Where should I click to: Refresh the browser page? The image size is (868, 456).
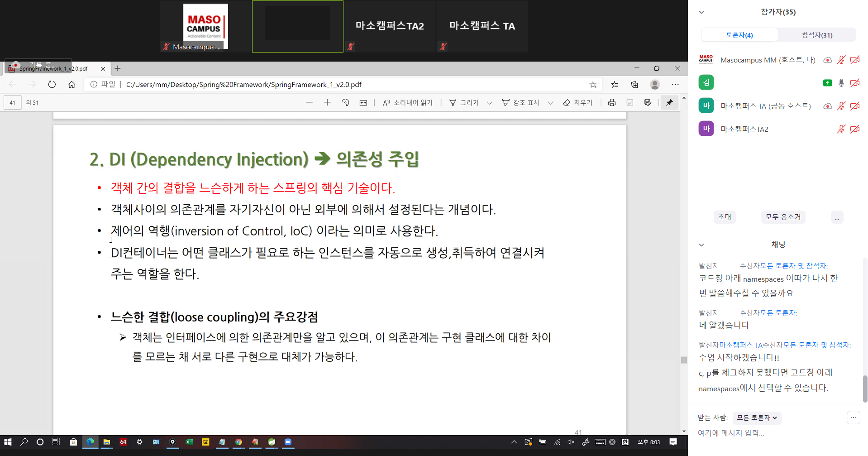(52, 85)
